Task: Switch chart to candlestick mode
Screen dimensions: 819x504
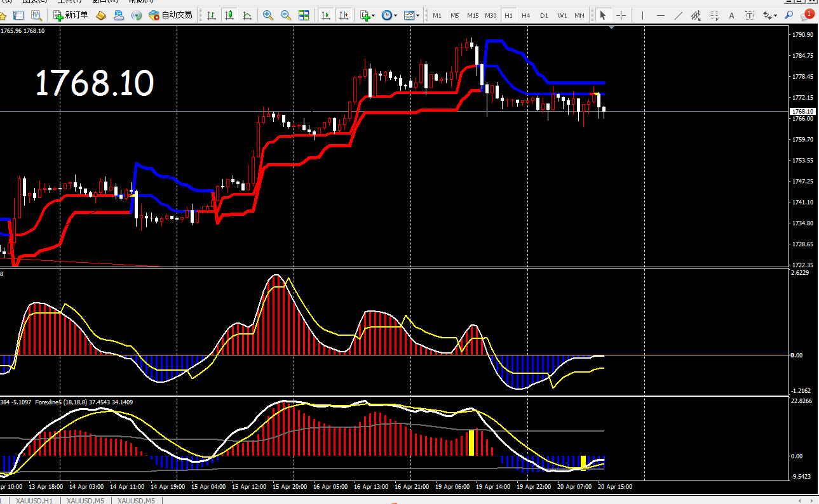Action: (x=229, y=15)
